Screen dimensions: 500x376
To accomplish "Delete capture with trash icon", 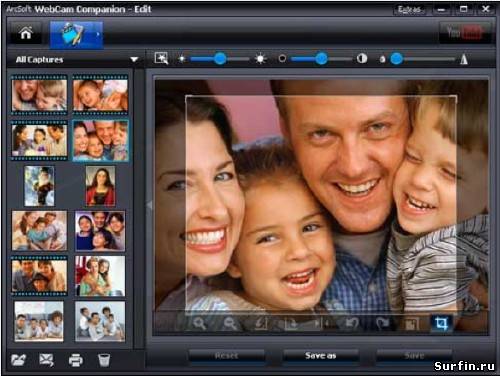I will coord(104,360).
